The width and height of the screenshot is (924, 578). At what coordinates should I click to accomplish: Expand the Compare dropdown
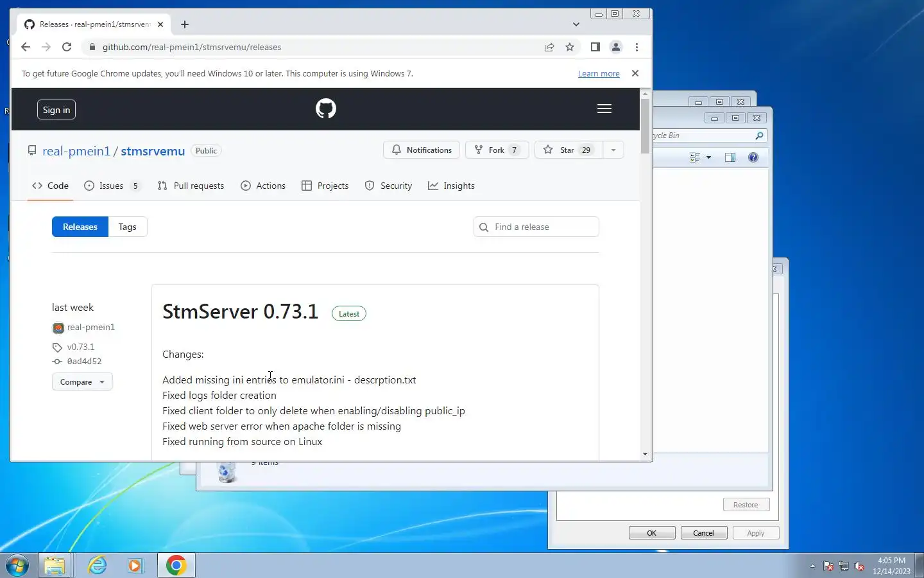point(82,382)
